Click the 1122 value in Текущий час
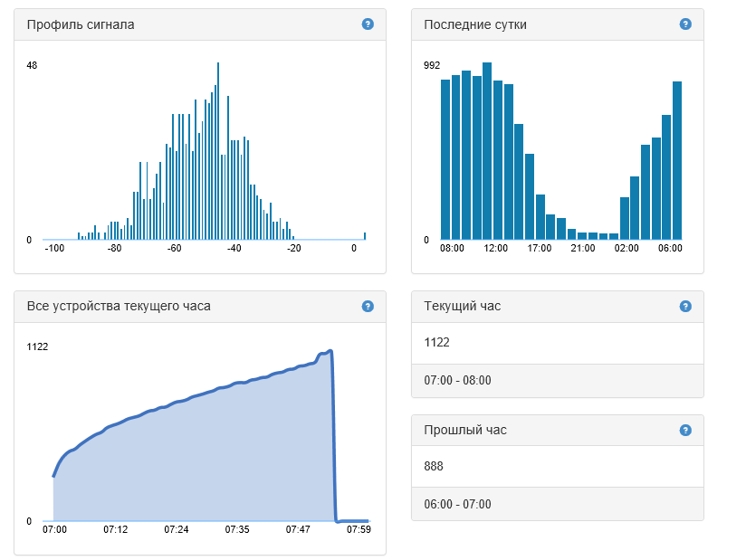746x560 pixels. pyautogui.click(x=436, y=342)
